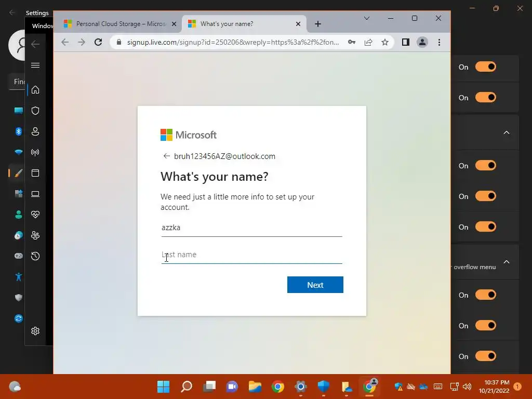
Task: Share this page from the address bar
Action: tap(368, 42)
